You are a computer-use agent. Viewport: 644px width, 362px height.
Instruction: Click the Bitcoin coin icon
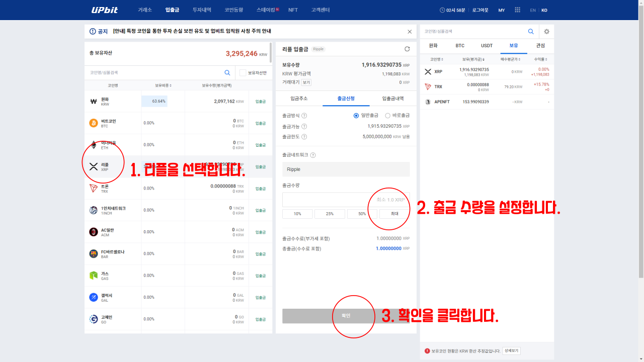point(93,123)
